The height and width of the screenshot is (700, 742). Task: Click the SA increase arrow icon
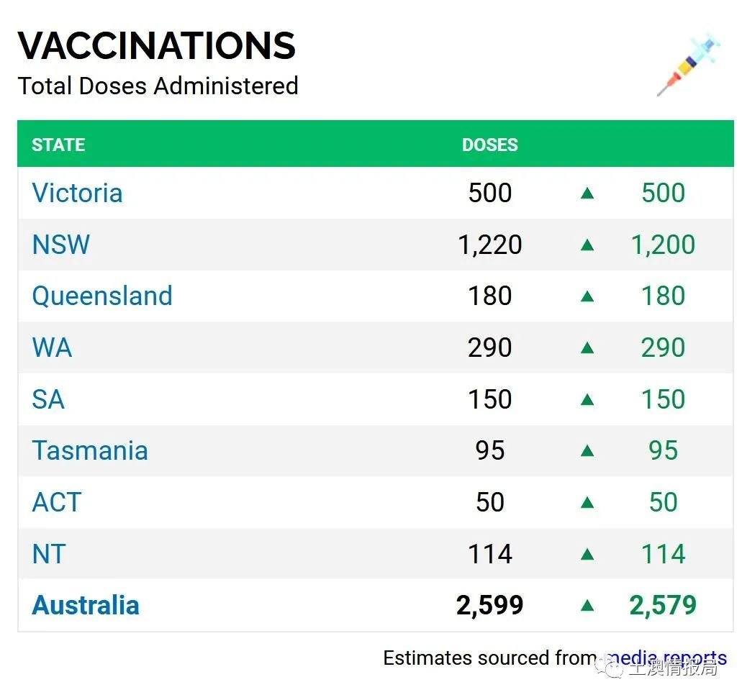click(x=587, y=400)
